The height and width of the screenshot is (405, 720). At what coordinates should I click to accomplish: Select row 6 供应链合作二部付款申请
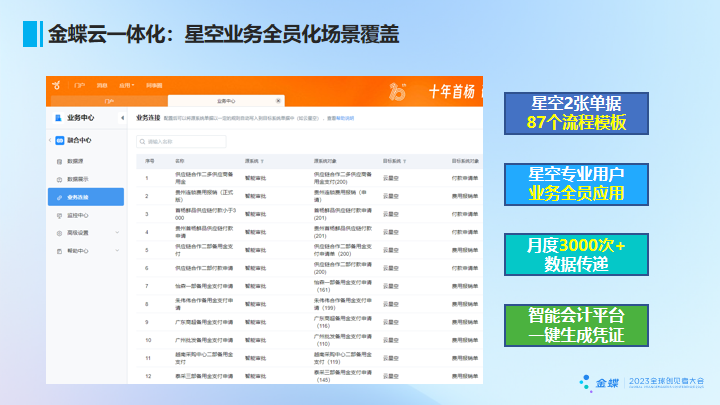(309, 268)
